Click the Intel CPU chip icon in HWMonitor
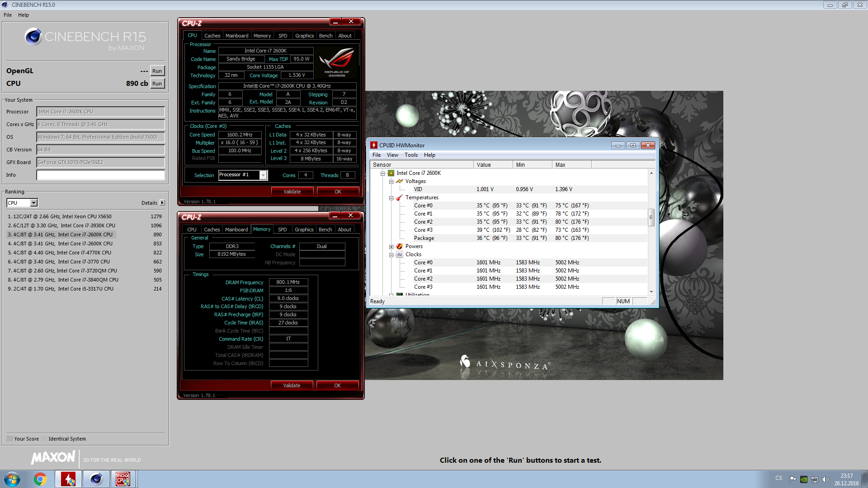 click(391, 173)
